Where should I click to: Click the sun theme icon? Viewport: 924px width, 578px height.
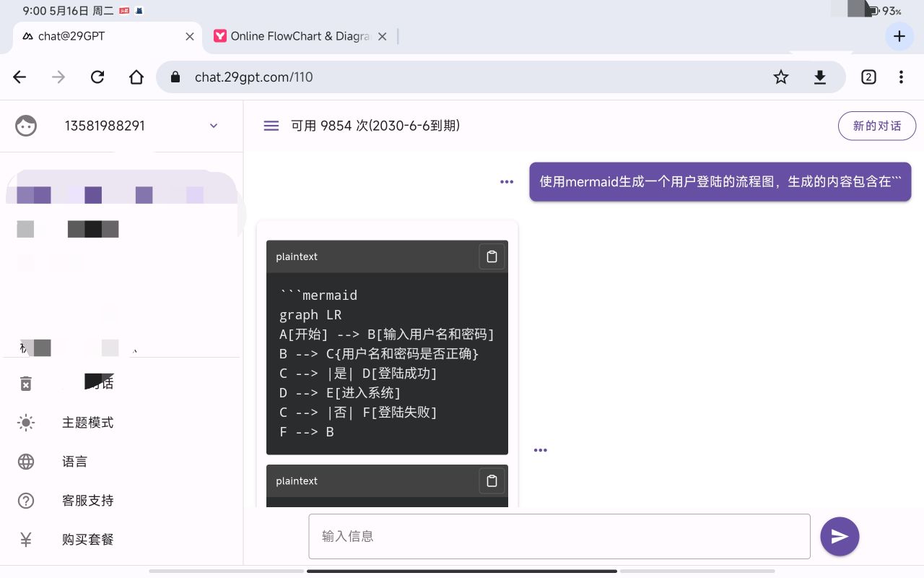pyautogui.click(x=26, y=423)
